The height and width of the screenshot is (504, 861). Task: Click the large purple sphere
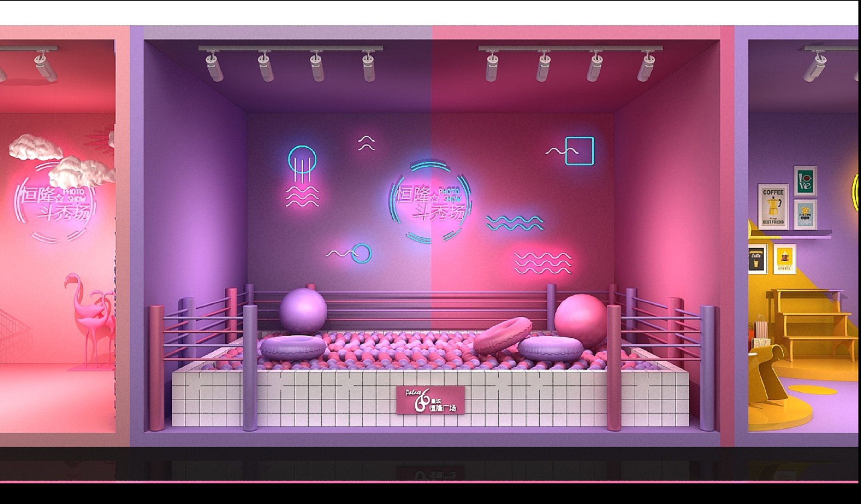tap(303, 311)
